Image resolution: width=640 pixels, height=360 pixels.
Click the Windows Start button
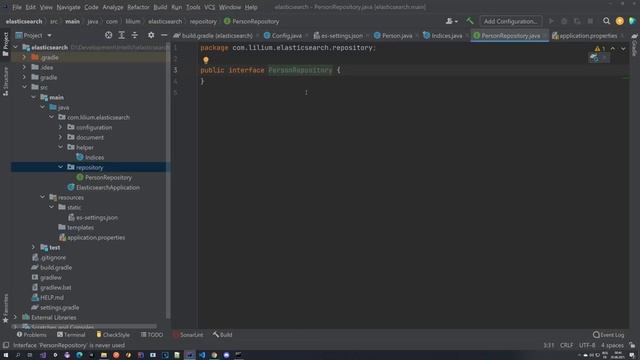click(x=6, y=355)
